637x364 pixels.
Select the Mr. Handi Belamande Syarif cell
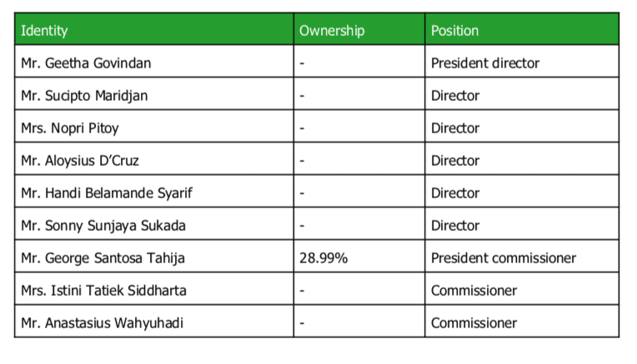coord(154,191)
